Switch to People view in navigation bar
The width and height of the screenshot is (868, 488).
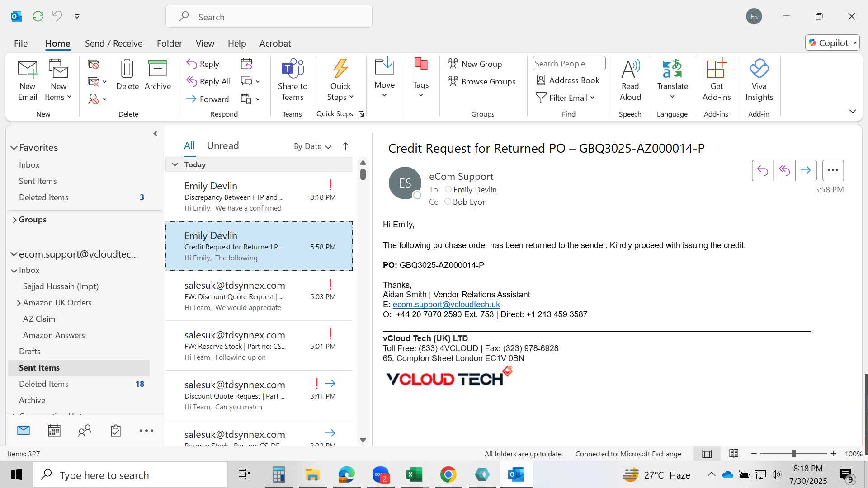pyautogui.click(x=85, y=431)
